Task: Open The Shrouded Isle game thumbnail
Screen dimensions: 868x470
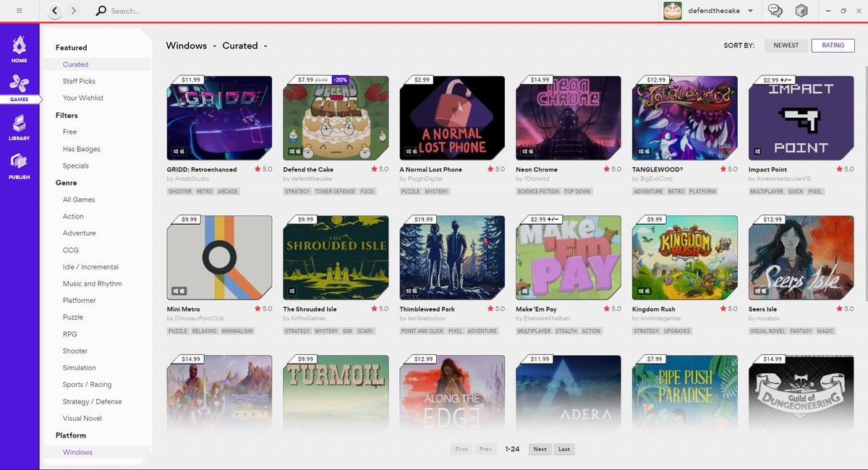Action: coord(336,257)
